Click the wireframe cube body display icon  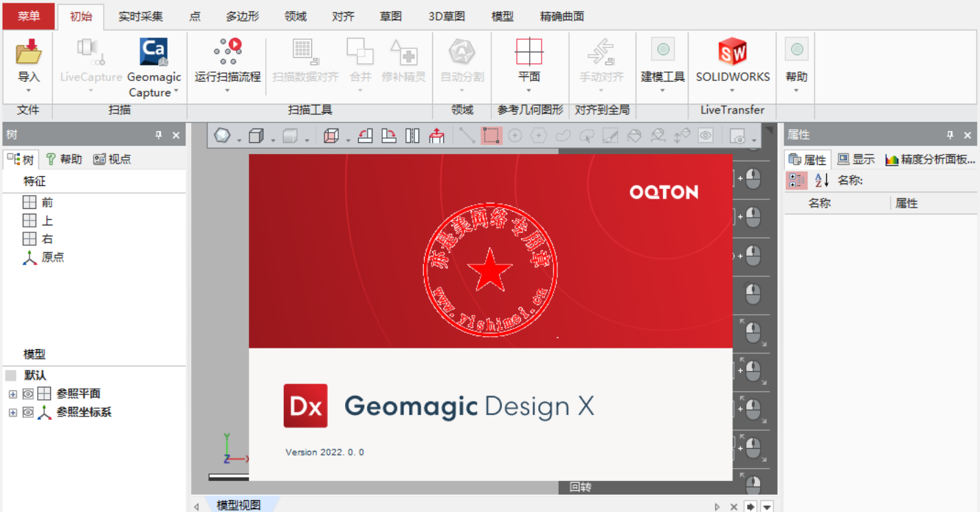pyautogui.click(x=256, y=136)
